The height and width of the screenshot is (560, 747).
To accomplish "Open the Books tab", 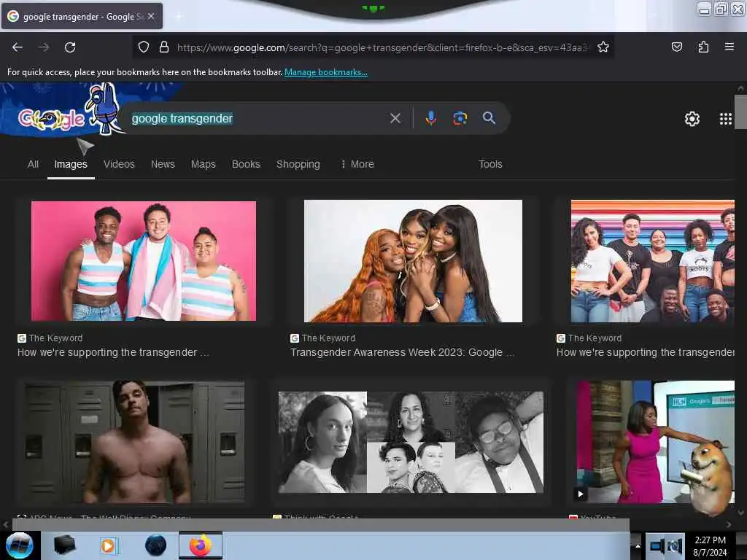I will point(246,164).
